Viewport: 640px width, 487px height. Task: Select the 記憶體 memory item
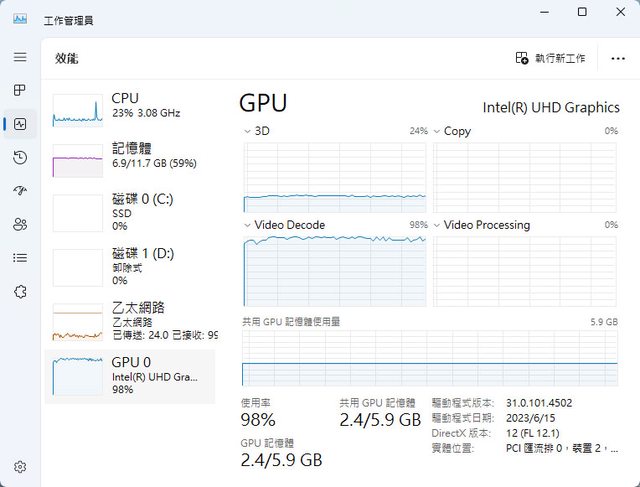tap(130, 156)
